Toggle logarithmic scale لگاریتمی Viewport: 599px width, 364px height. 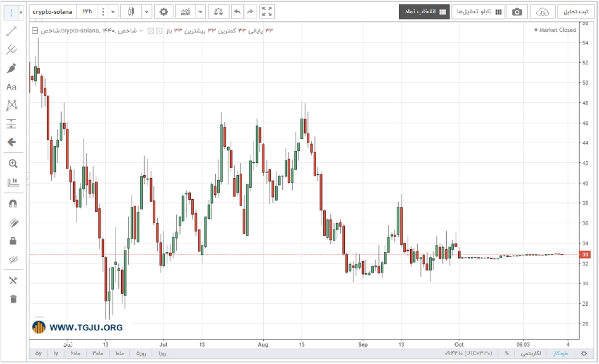pos(531,353)
